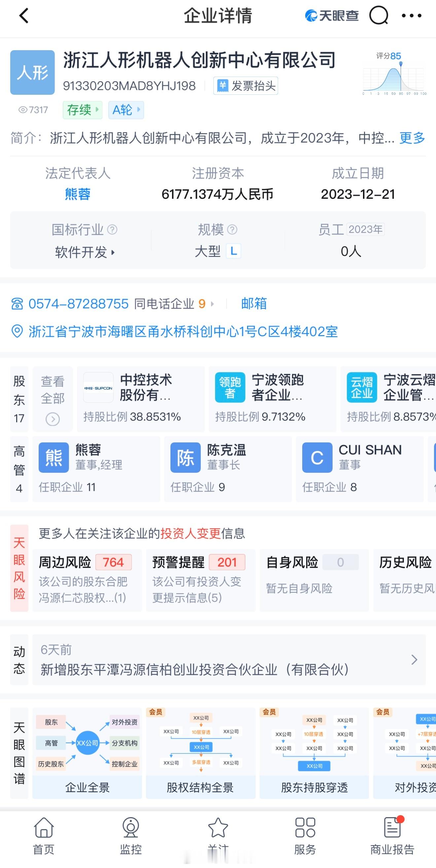Tap the L scale badge
This screenshot has height=868, width=436.
(233, 251)
